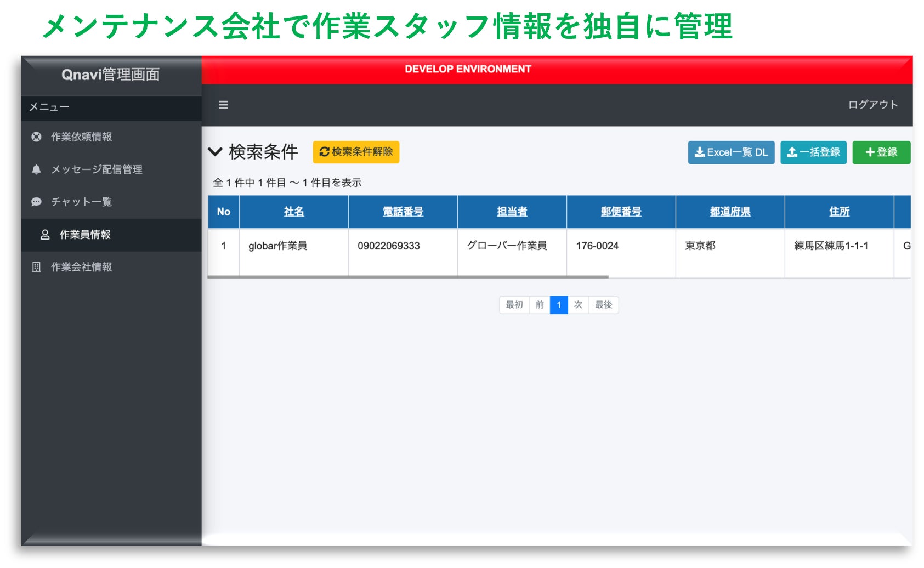
Task: Click 一括登録 bulk upload button
Action: pos(813,152)
